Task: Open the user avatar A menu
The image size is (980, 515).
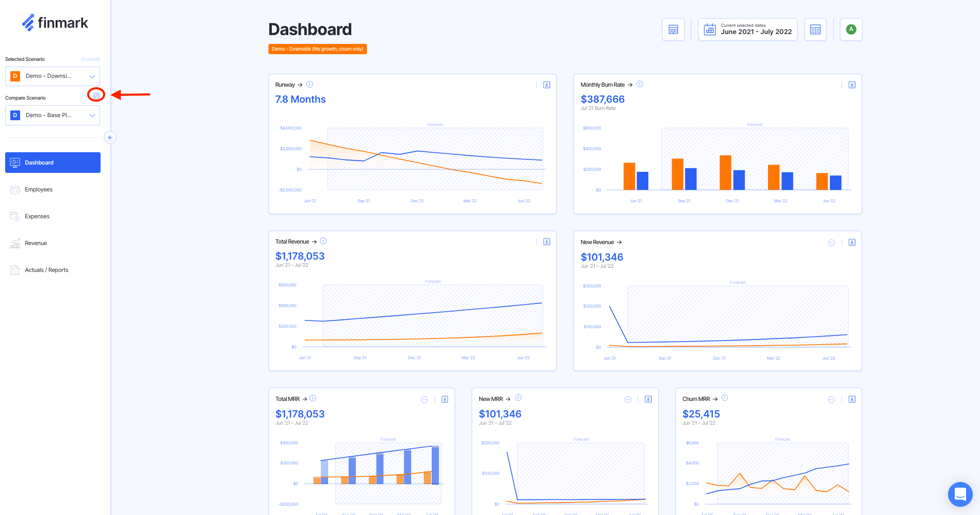Action: pyautogui.click(x=851, y=30)
